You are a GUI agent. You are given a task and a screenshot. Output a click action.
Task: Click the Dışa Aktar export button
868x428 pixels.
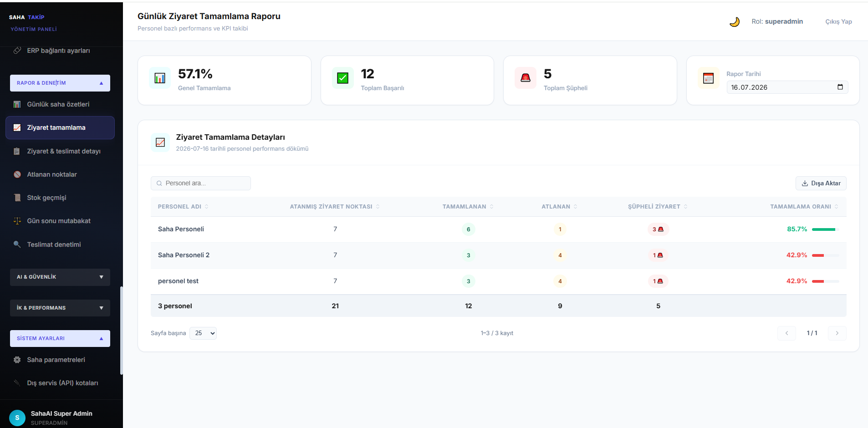pos(821,183)
